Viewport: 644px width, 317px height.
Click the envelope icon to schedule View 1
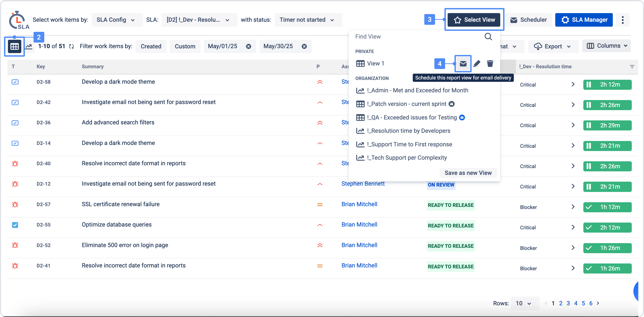pyautogui.click(x=463, y=64)
